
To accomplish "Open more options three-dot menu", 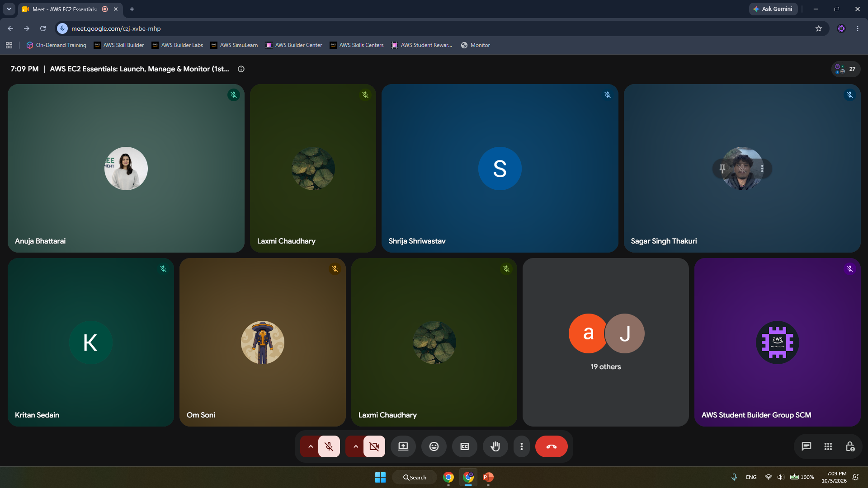I will click(522, 446).
